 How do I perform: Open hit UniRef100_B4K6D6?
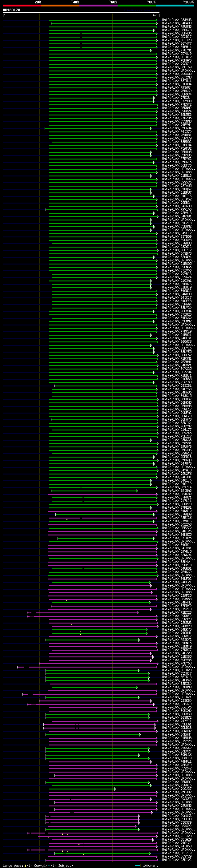coord(177,393)
